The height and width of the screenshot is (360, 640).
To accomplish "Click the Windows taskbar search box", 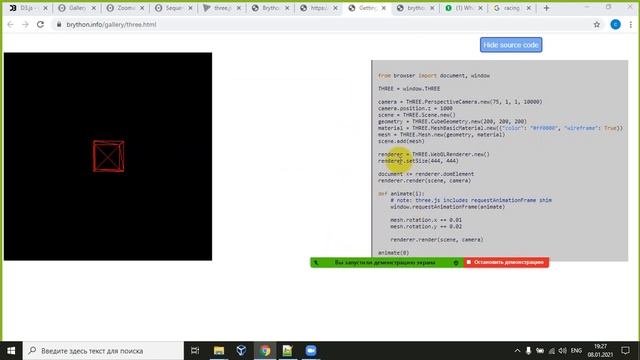I will click(103, 351).
